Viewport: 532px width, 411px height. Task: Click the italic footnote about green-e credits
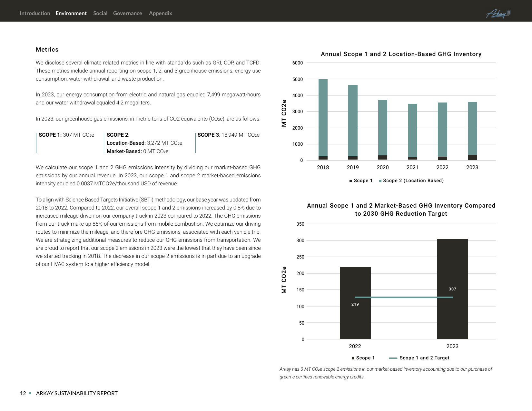pyautogui.click(x=386, y=373)
